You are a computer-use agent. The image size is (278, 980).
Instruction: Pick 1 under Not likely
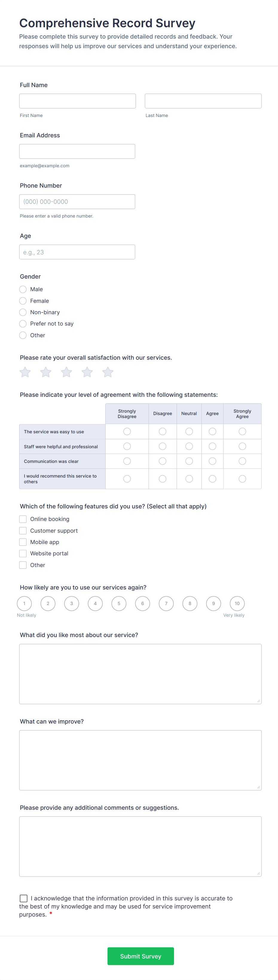(x=24, y=603)
